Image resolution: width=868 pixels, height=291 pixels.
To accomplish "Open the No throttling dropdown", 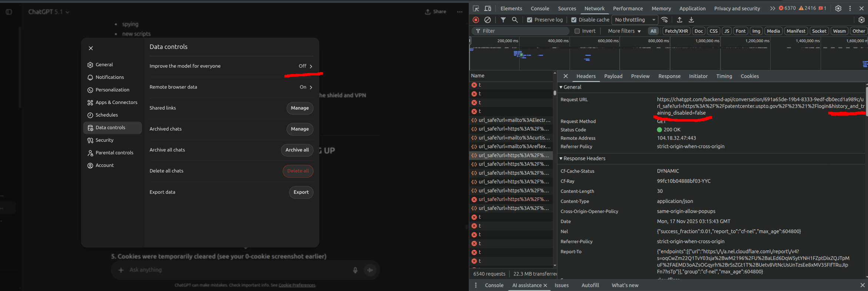I will tap(635, 20).
